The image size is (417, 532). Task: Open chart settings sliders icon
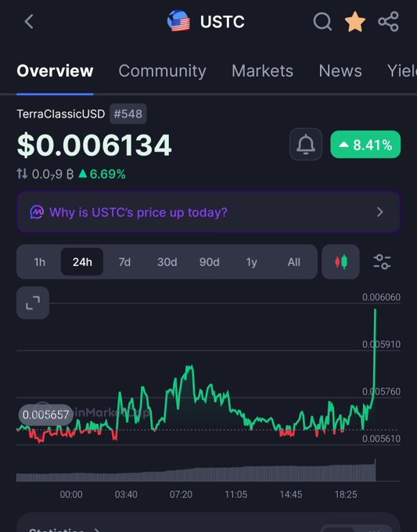(383, 262)
